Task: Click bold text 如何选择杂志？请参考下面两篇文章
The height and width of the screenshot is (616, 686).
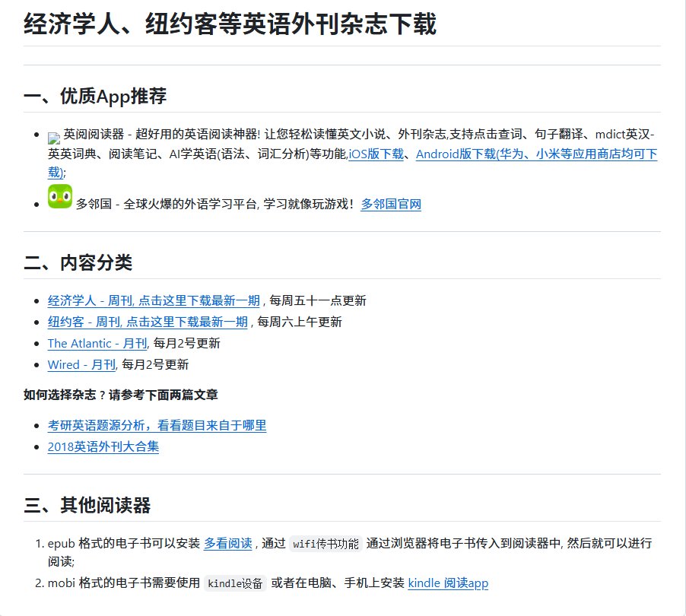Action: click(x=121, y=395)
